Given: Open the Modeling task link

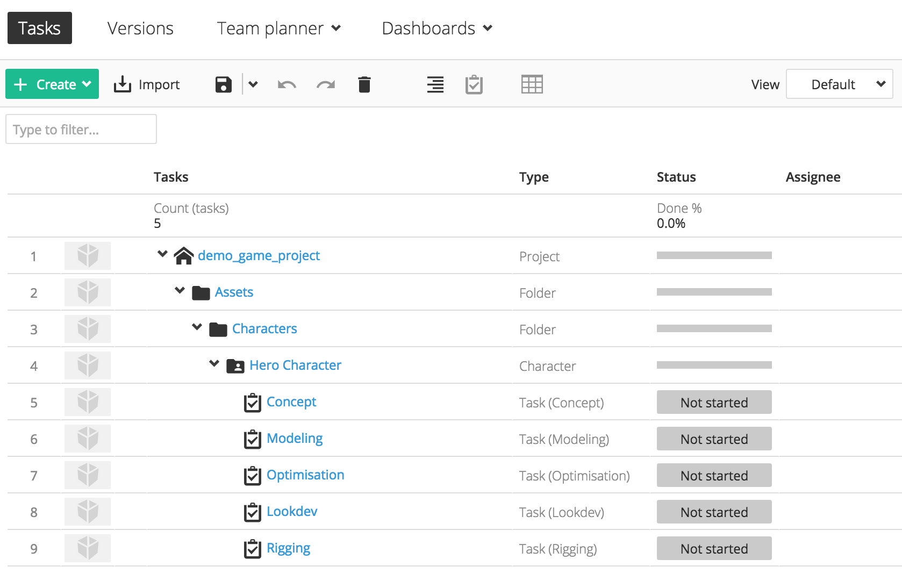Looking at the screenshot, I should coord(295,438).
